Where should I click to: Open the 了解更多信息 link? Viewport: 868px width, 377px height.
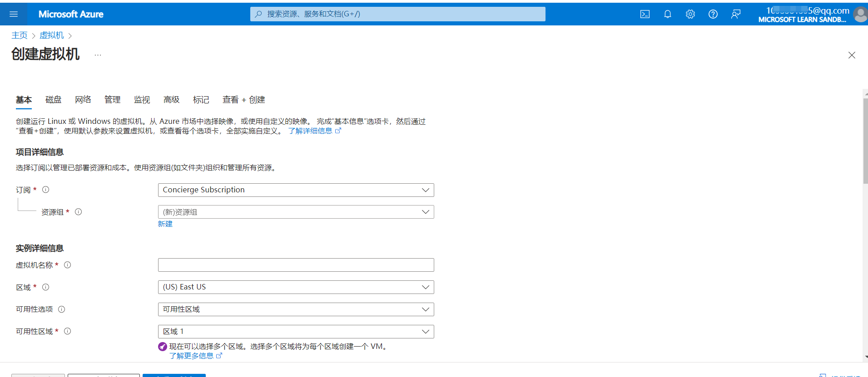tap(191, 356)
